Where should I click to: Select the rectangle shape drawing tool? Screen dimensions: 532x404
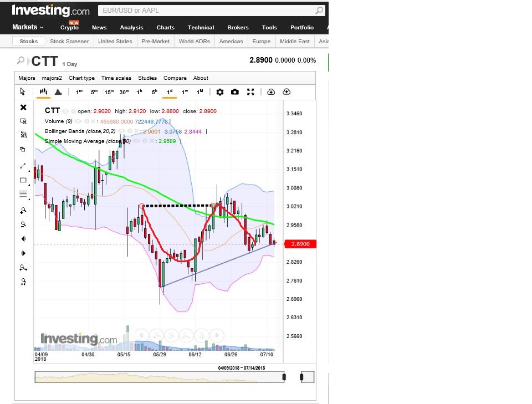click(x=23, y=180)
